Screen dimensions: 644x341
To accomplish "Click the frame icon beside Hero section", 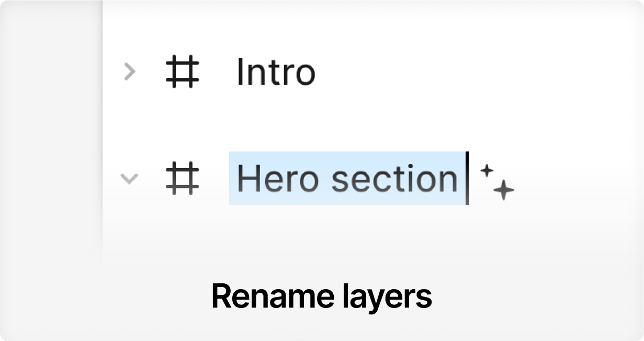I will coord(183,179).
